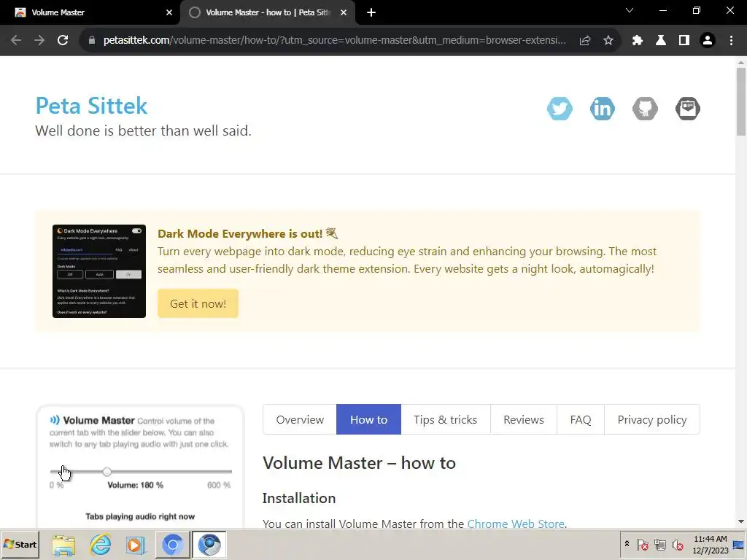The height and width of the screenshot is (560, 747).
Task: Open the network tray icon
Action: point(659,544)
